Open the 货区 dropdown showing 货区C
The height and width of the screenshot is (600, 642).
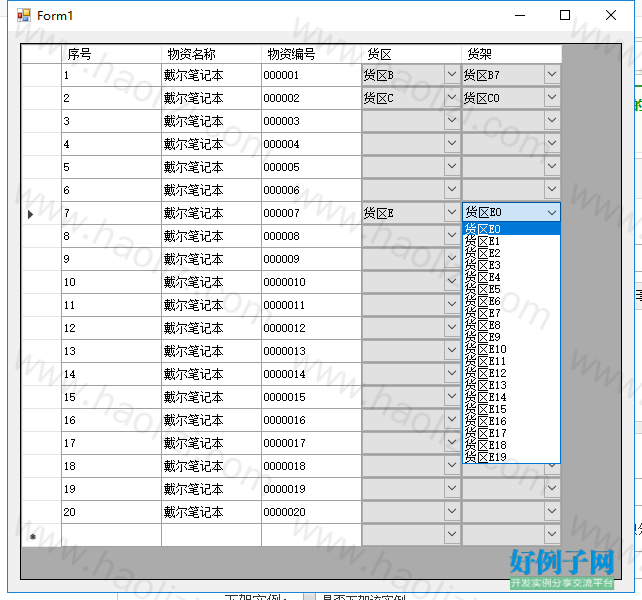(452, 97)
